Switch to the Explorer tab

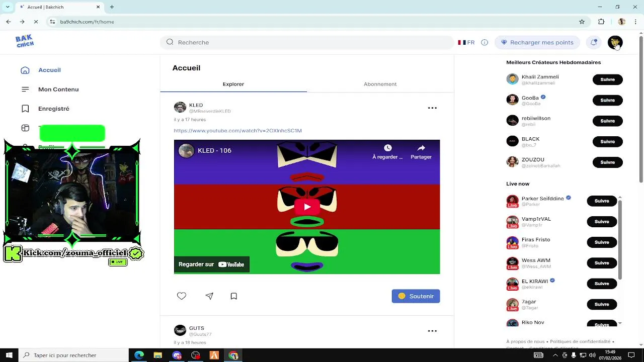coord(233,84)
